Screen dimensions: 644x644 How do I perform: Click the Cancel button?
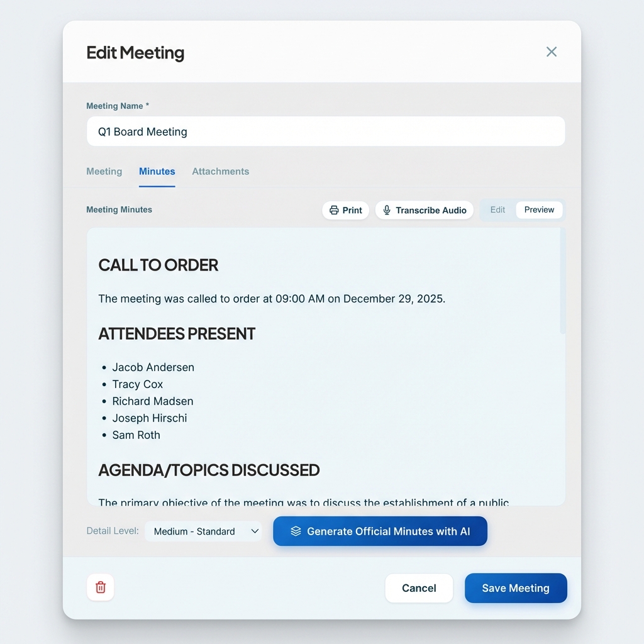point(419,588)
